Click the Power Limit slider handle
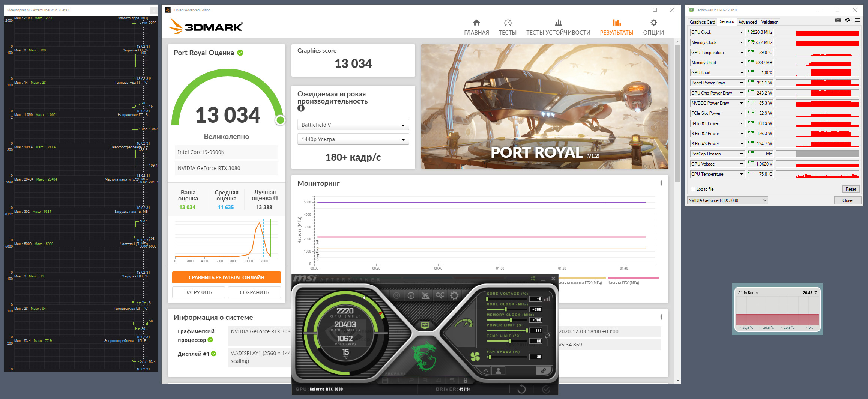 click(x=527, y=330)
